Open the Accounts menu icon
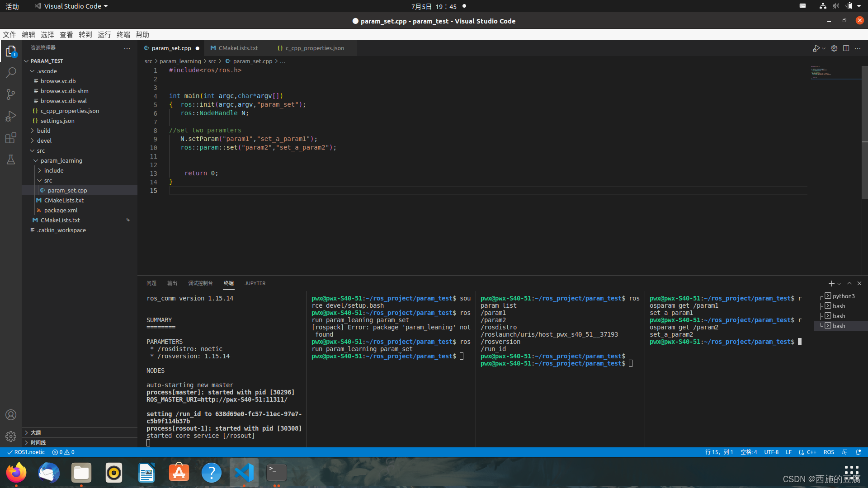The height and width of the screenshot is (488, 868). coord(11,415)
